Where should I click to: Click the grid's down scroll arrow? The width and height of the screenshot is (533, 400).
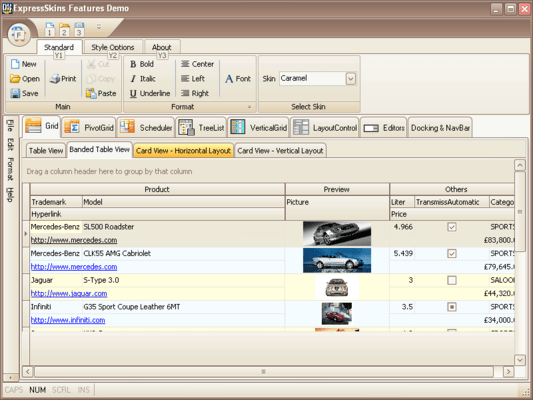tap(520, 360)
